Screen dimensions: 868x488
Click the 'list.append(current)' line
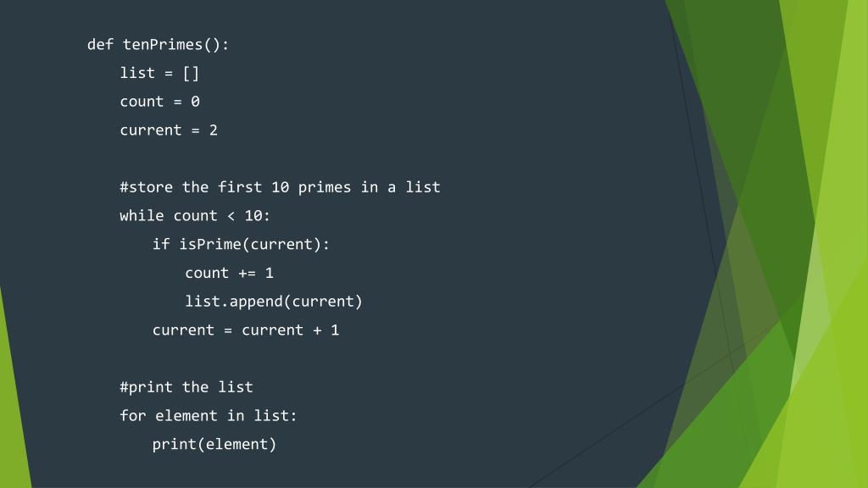pos(274,302)
